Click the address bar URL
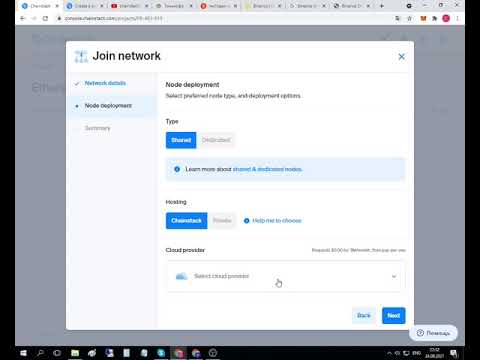Screen dimensions: 480x360 [114, 18]
